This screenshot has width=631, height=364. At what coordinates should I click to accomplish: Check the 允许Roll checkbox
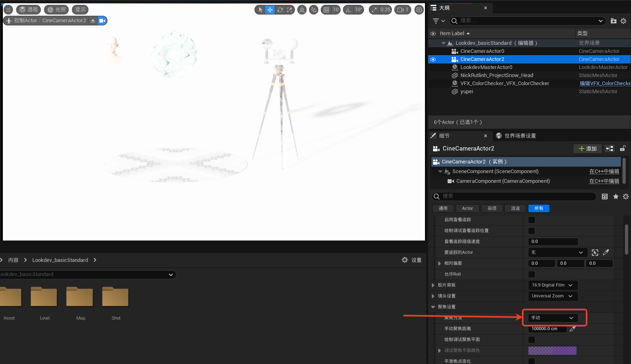pos(532,274)
